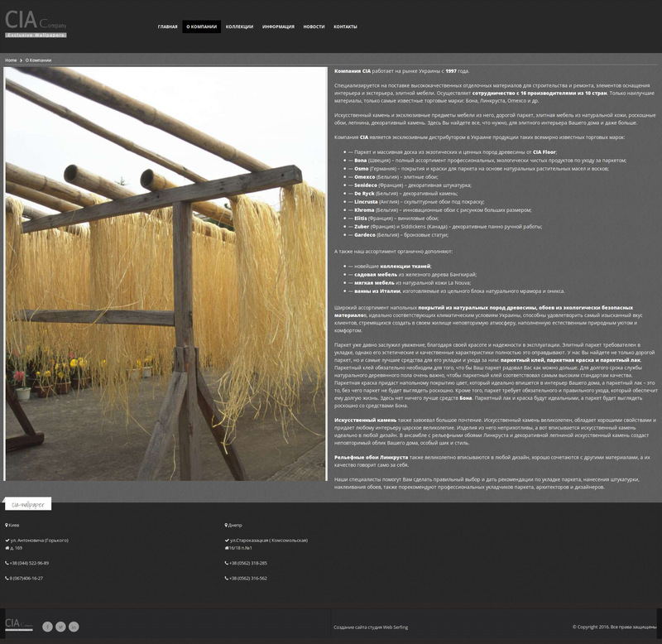Image resolution: width=662 pixels, height=644 pixels.
Task: Open the bamboo drying rack photo
Action: click(x=166, y=274)
